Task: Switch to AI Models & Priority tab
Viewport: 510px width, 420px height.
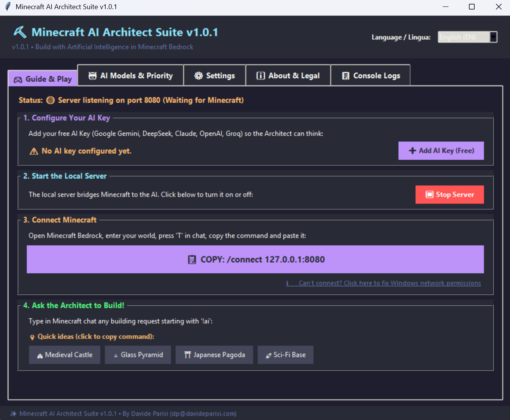Action: point(131,76)
